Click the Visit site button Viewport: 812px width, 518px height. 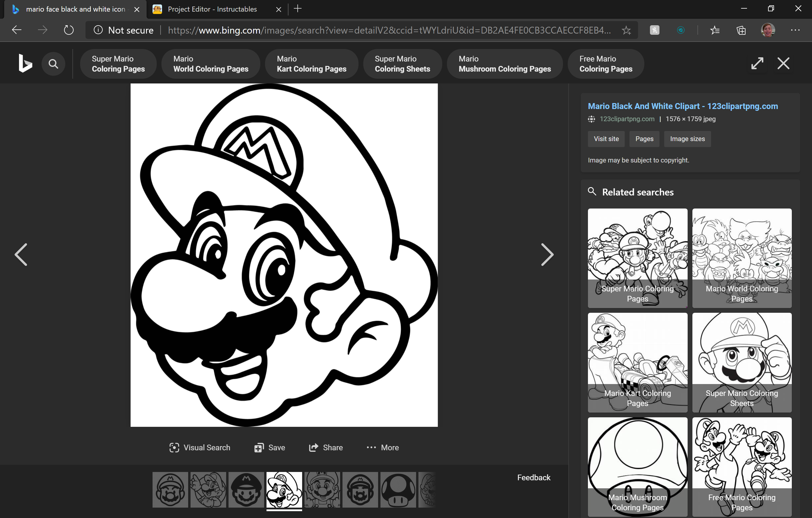pos(606,139)
